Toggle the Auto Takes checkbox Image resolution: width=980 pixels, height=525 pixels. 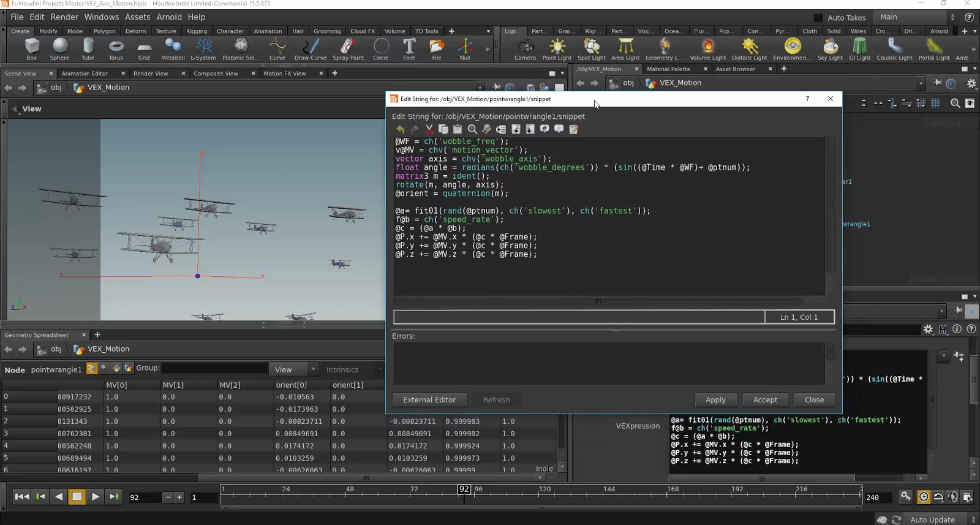pos(818,18)
